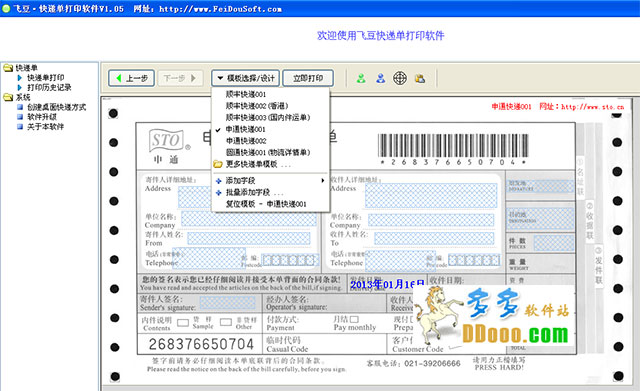Click the blue person icon in toolbar
Viewport: 640px width, 391px height.
click(x=380, y=78)
